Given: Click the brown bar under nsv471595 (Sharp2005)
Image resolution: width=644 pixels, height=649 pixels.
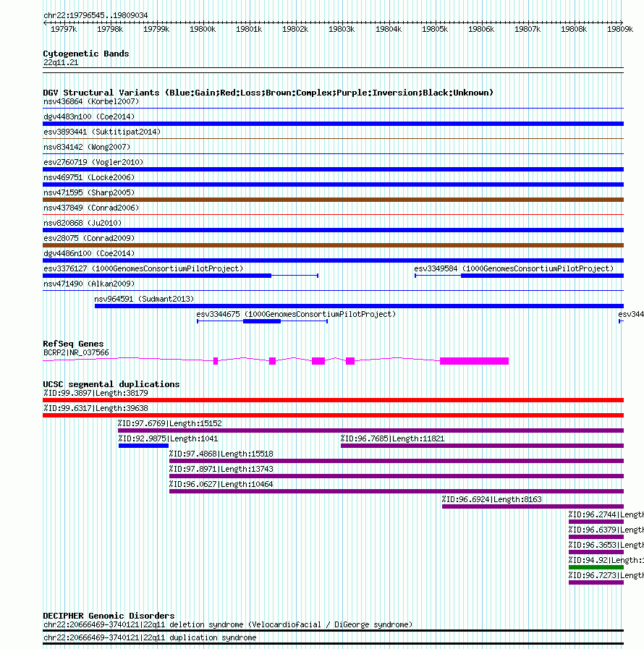Looking at the screenshot, I should click(x=333, y=200).
